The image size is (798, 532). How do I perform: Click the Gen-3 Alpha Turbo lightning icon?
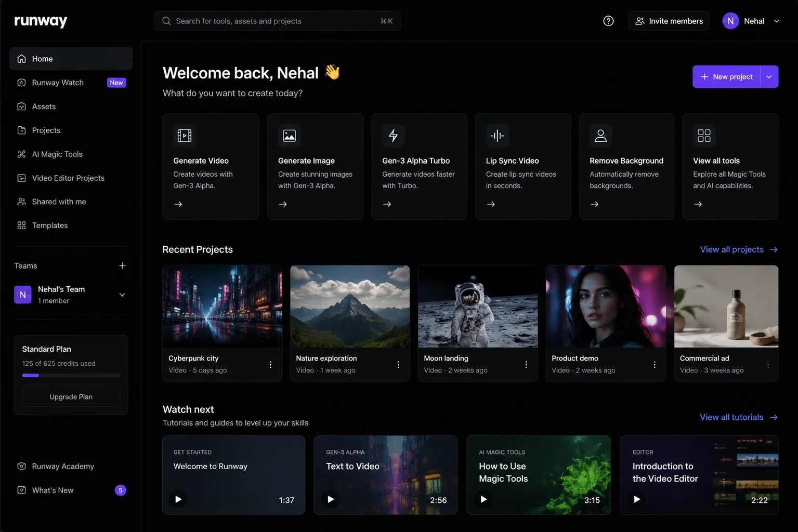[393, 136]
